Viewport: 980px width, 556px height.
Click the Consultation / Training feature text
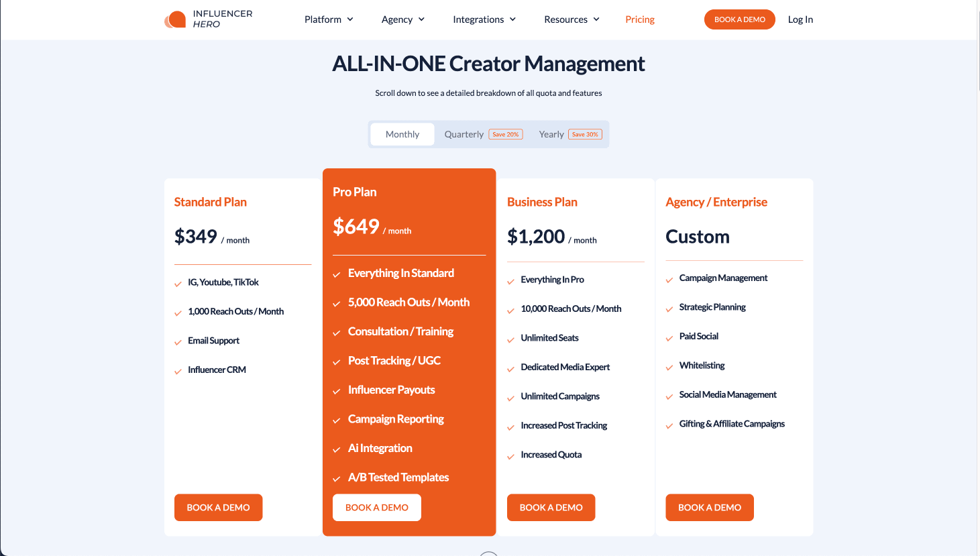[x=400, y=331]
